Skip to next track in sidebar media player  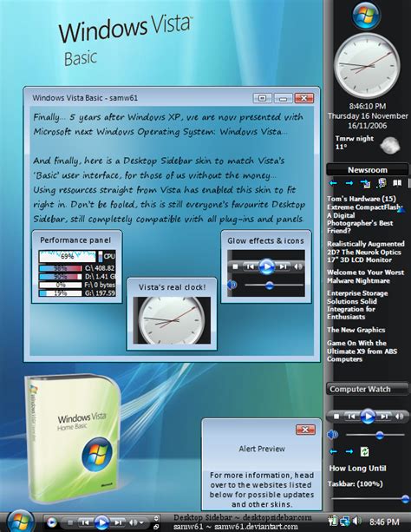tap(383, 417)
